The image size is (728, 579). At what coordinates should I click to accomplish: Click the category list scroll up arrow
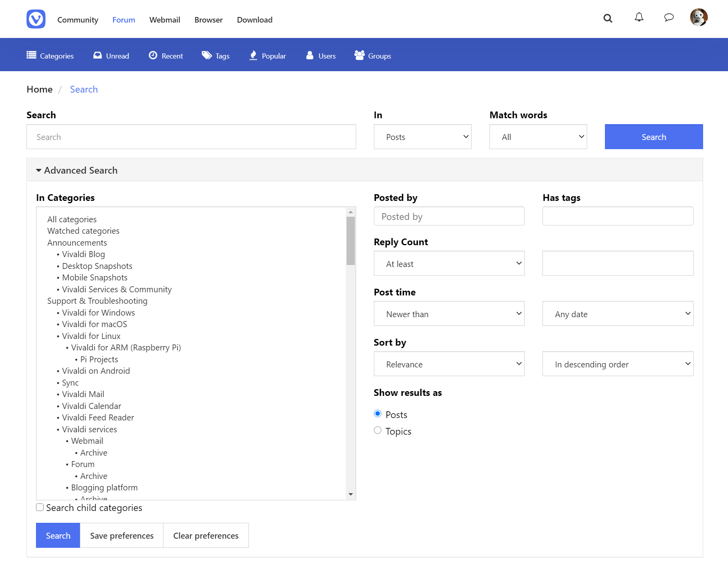coord(351,212)
